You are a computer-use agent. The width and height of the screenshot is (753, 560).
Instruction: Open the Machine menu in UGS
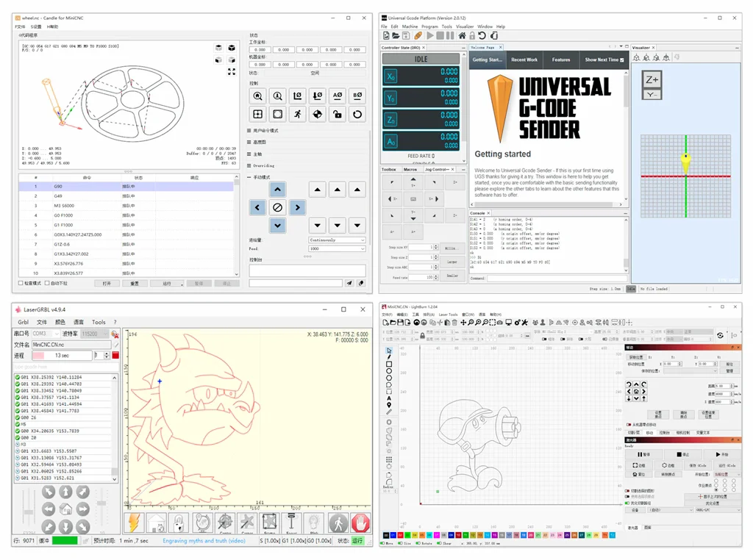(410, 26)
